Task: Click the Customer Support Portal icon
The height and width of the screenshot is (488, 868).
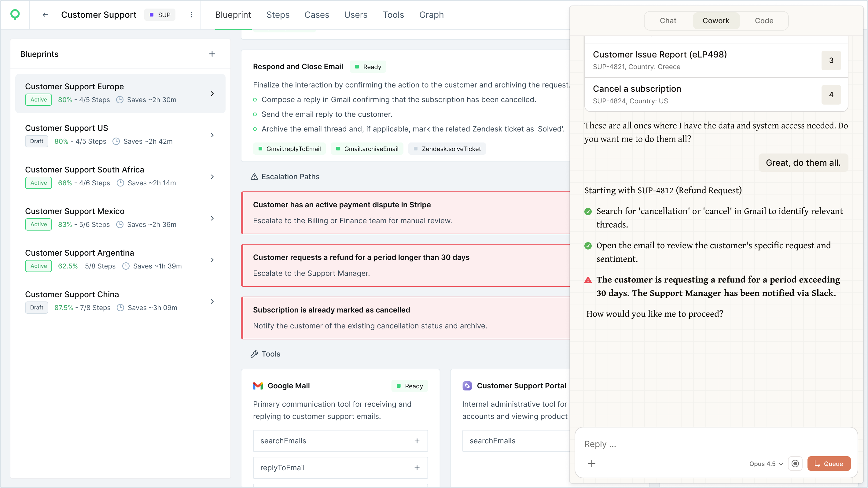Action: point(467,386)
